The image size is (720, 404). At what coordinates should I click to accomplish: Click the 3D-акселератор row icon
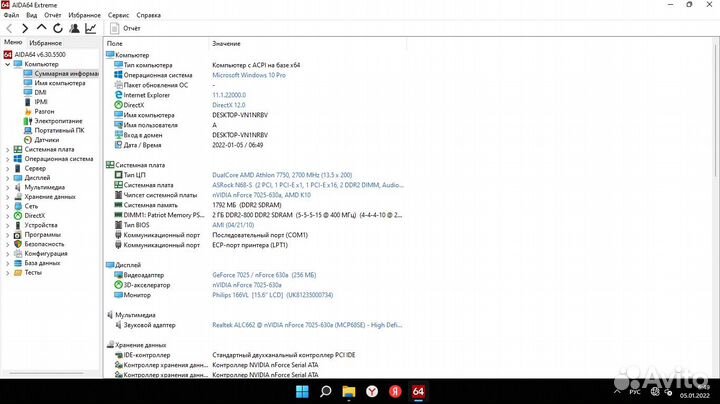tap(118, 285)
